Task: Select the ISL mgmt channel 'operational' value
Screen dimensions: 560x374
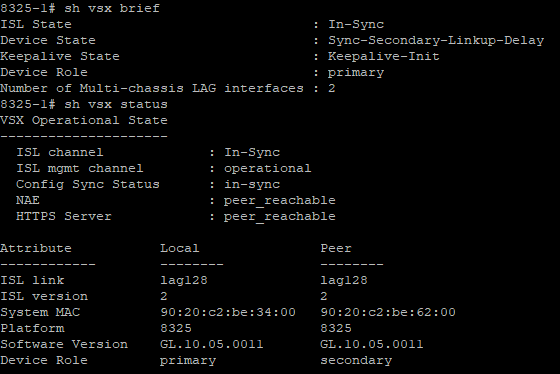Action: [268, 169]
